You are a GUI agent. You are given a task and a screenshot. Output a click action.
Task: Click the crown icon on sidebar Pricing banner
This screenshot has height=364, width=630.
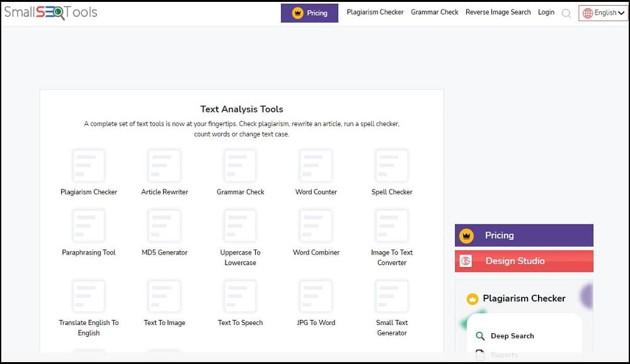(466, 236)
